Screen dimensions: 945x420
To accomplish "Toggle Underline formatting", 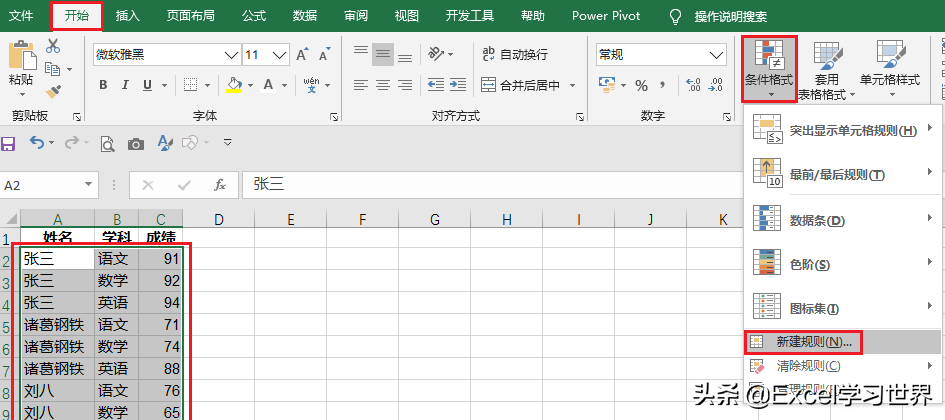I will 147,85.
